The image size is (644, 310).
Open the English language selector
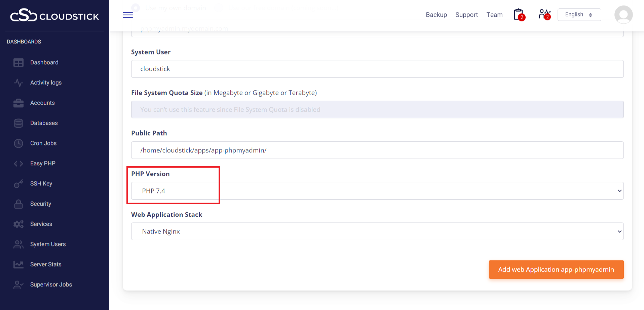(579, 15)
